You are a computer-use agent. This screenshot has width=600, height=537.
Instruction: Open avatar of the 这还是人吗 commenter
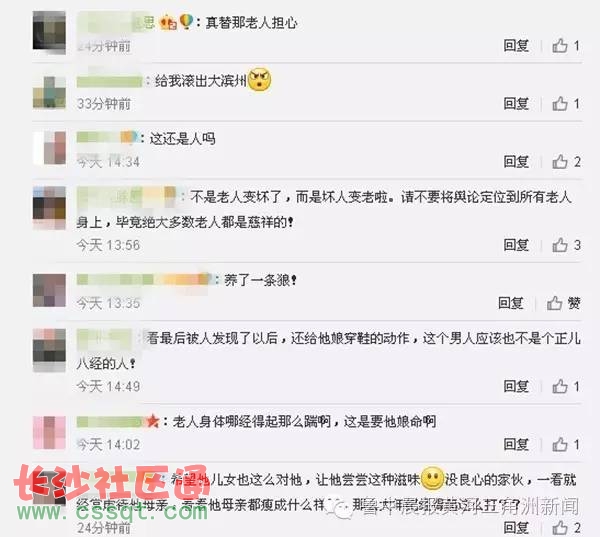click(x=49, y=148)
